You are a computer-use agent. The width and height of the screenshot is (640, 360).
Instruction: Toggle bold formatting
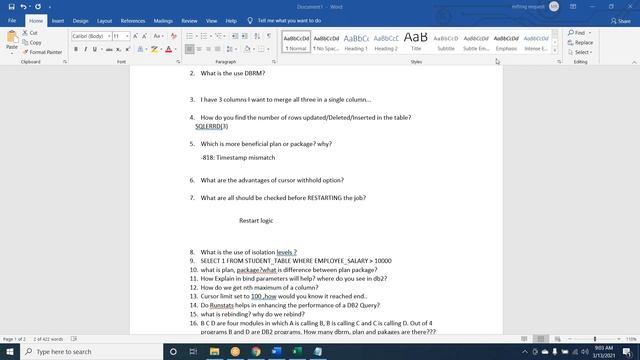(x=76, y=49)
